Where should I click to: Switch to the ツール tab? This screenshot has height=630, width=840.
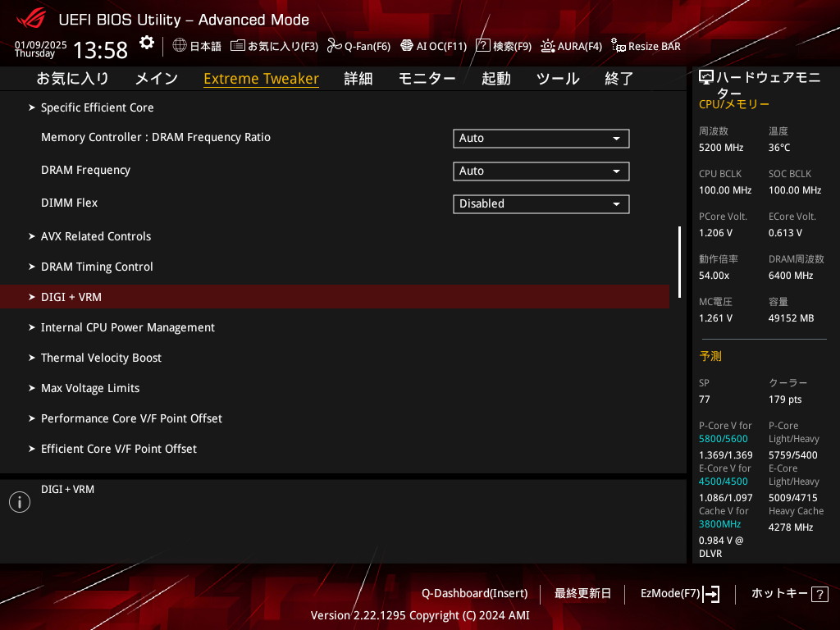(558, 79)
